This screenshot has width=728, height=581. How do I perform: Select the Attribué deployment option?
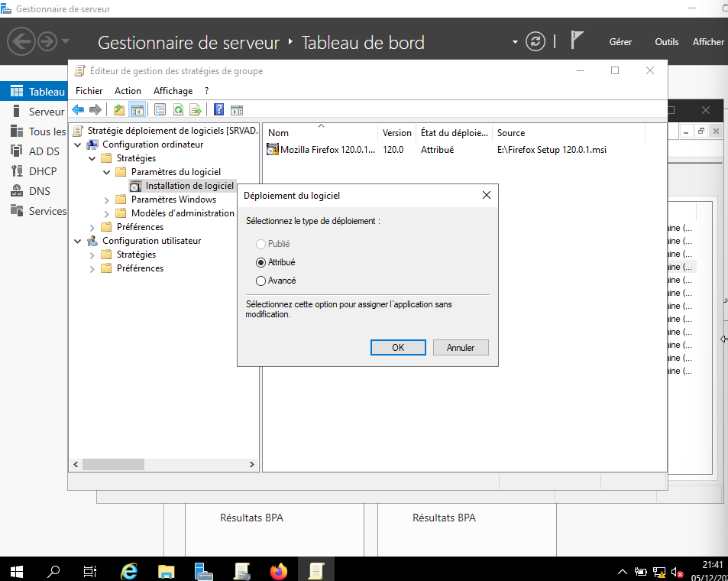point(261,262)
